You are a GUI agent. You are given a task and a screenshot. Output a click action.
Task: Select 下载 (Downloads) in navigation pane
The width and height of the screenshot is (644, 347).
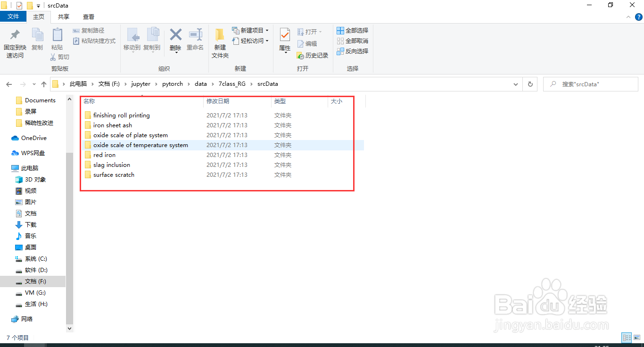(31, 225)
